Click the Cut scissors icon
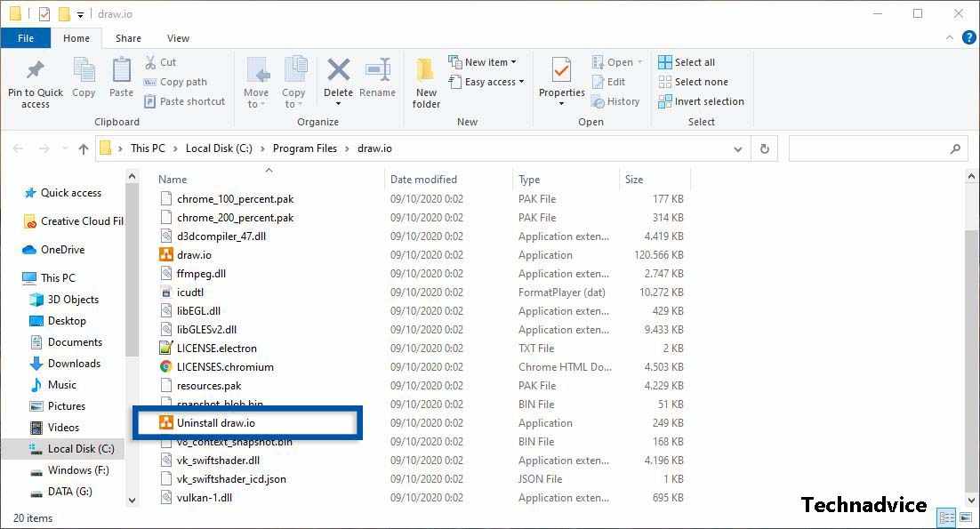Screen dimensions: 980x529 pos(150,62)
